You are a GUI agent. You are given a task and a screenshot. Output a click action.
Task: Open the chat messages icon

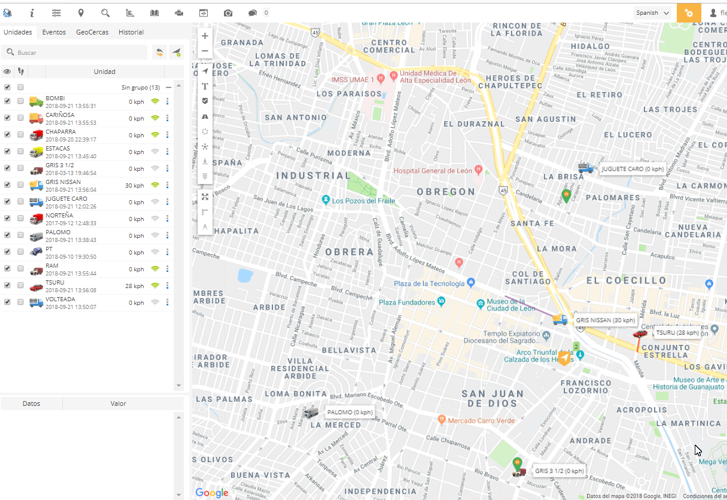click(252, 13)
